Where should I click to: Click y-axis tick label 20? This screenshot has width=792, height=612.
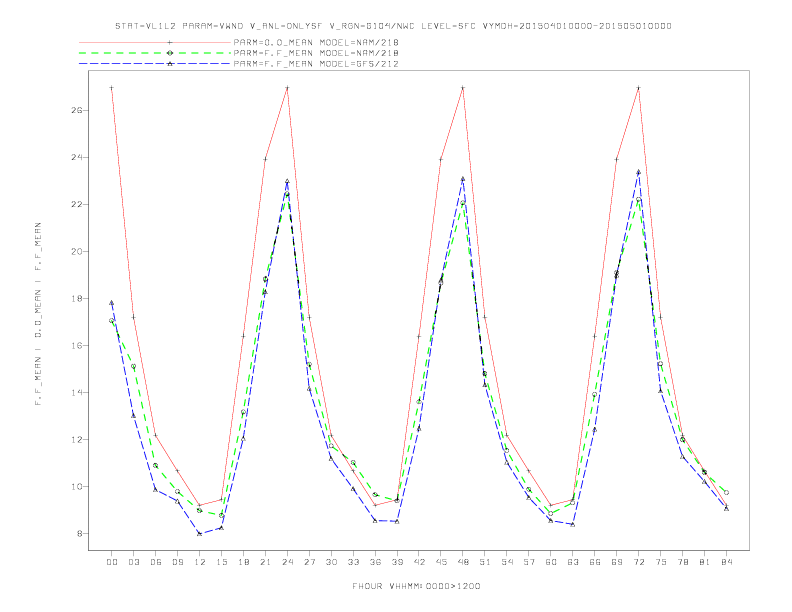click(76, 251)
